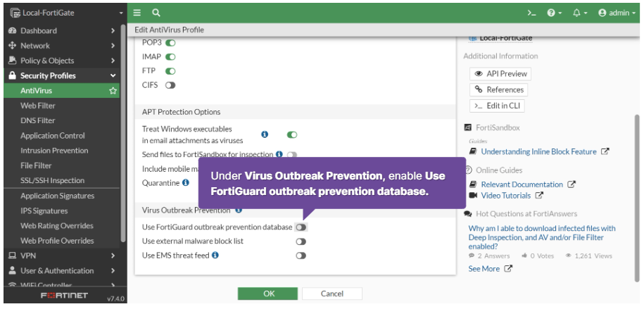Viewport: 644px width, 309px height.
Task: Click the FortiSandbox icon in side panel
Action: pyautogui.click(x=468, y=128)
